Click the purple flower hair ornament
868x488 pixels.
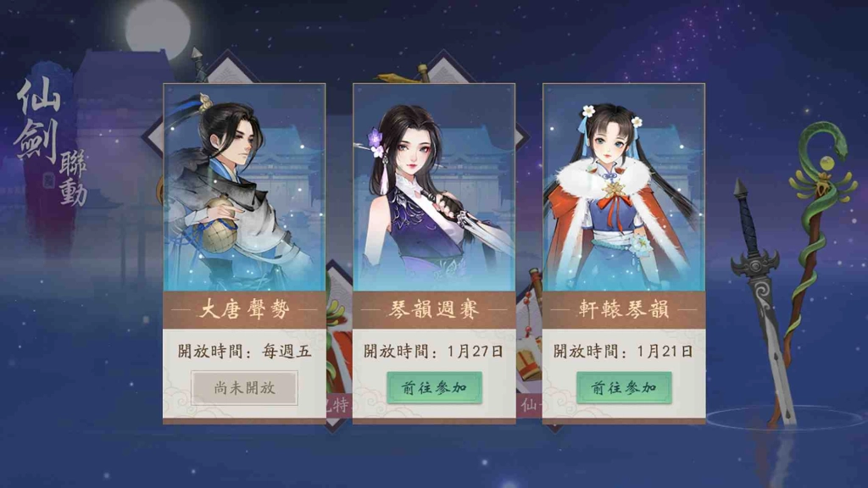(x=376, y=142)
